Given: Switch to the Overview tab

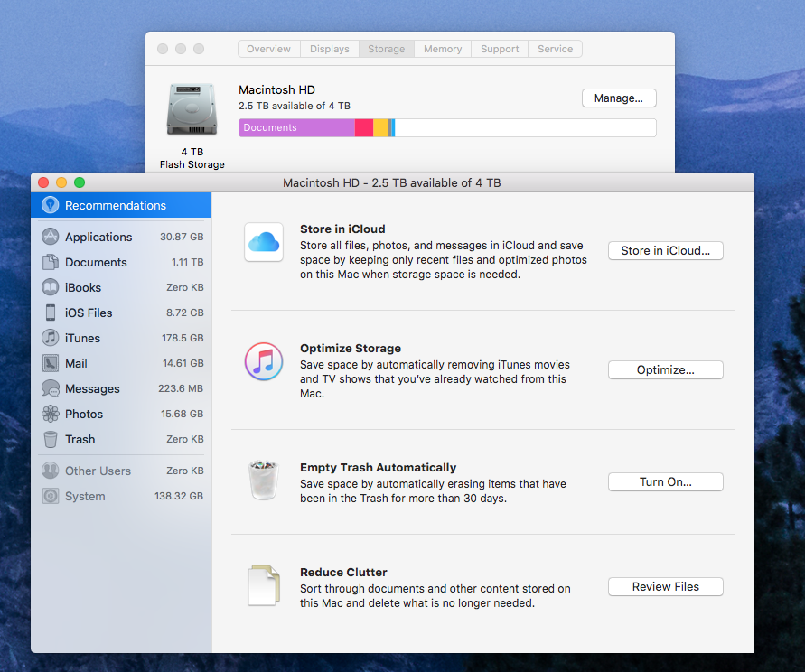Looking at the screenshot, I should pyautogui.click(x=268, y=49).
